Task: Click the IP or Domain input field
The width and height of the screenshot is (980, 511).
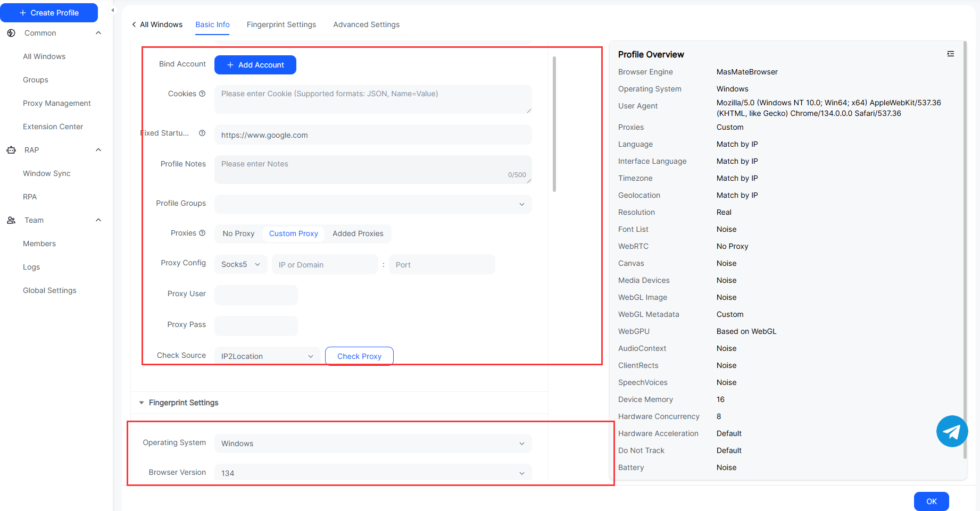Action: [x=325, y=264]
